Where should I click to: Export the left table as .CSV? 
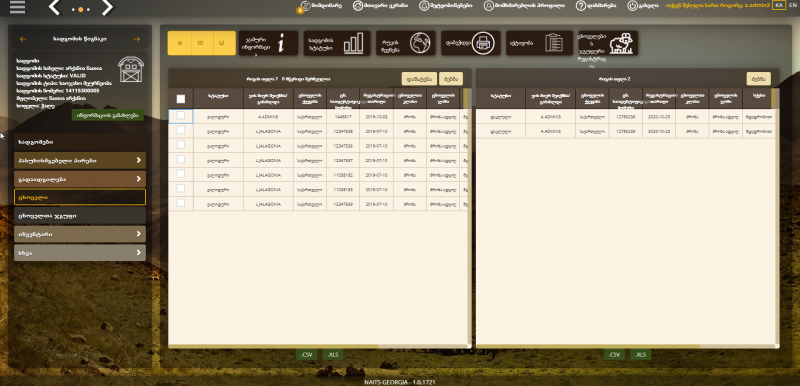307,354
